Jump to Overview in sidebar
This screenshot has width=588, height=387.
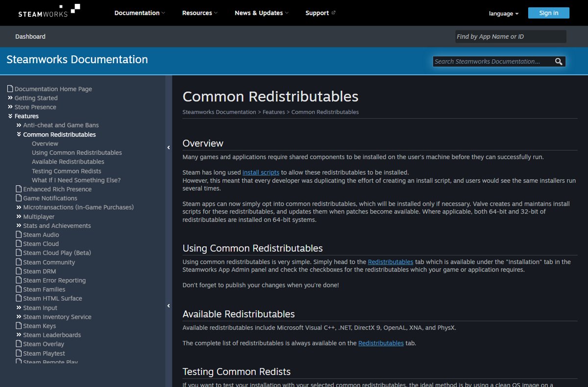tap(45, 144)
